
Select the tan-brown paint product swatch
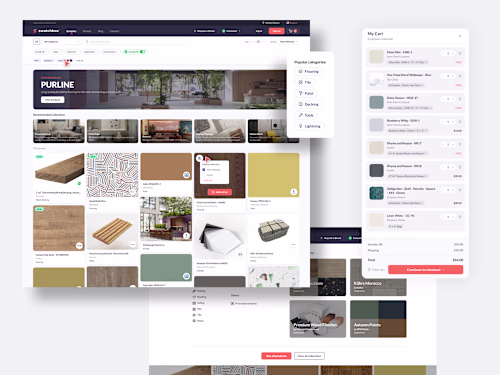click(x=166, y=166)
